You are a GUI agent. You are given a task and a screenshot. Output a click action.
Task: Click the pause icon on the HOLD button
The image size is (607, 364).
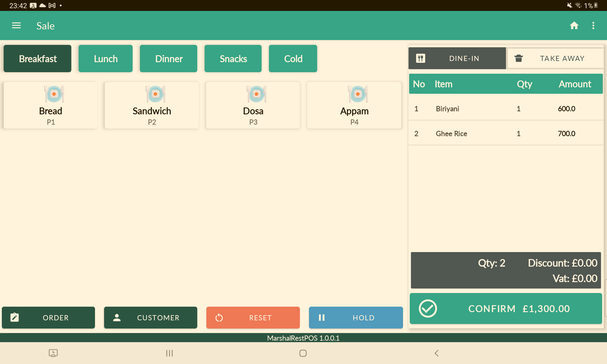tap(322, 317)
